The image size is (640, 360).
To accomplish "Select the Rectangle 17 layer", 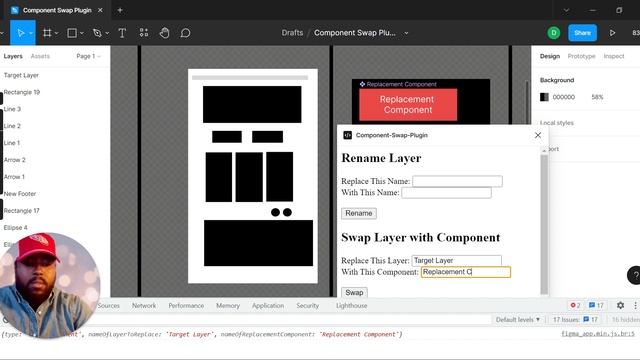I will point(22,211).
